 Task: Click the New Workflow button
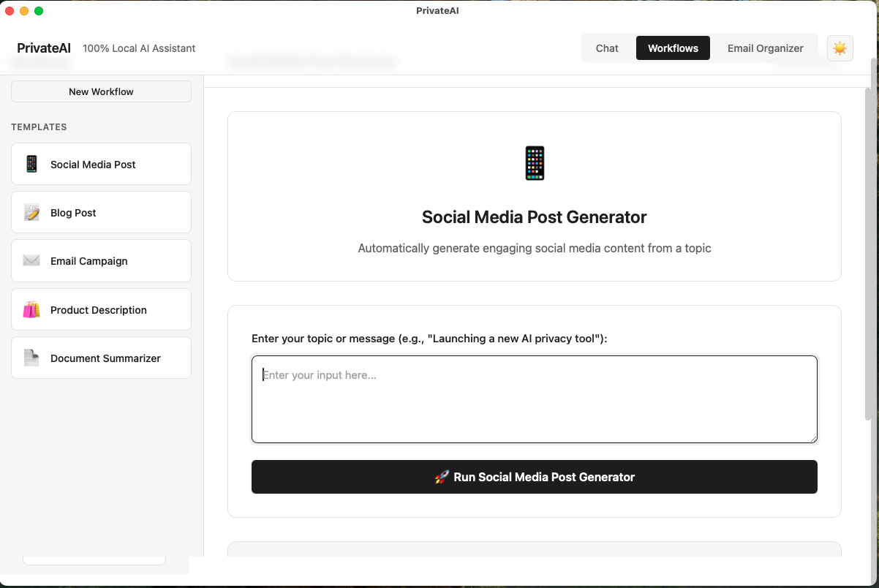point(100,91)
